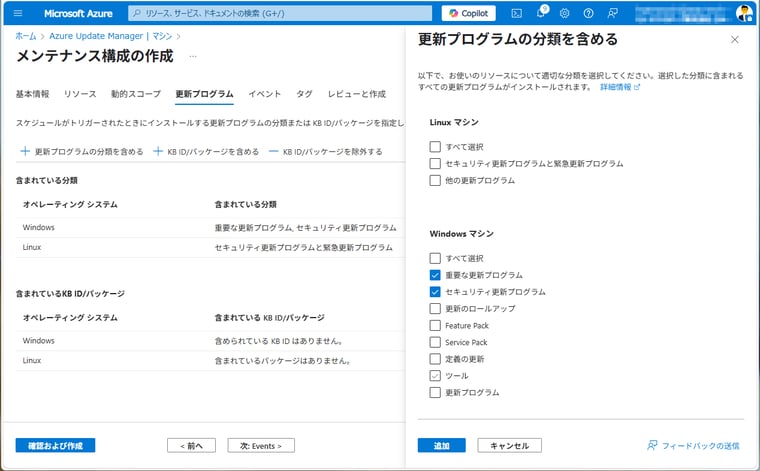Image resolution: width=760 pixels, height=471 pixels.
Task: Open the 詳細情報 link
Action: (616, 87)
